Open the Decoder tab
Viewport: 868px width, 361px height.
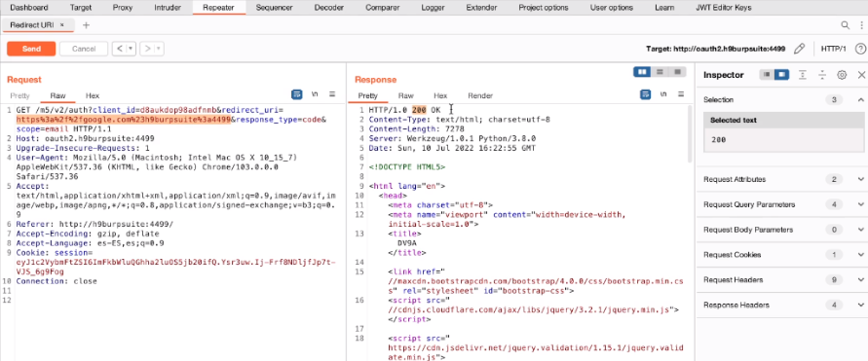click(329, 8)
